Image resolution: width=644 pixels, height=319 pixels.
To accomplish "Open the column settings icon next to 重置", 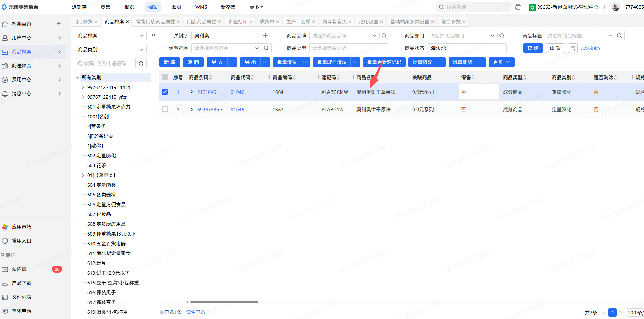I will 573,48.
